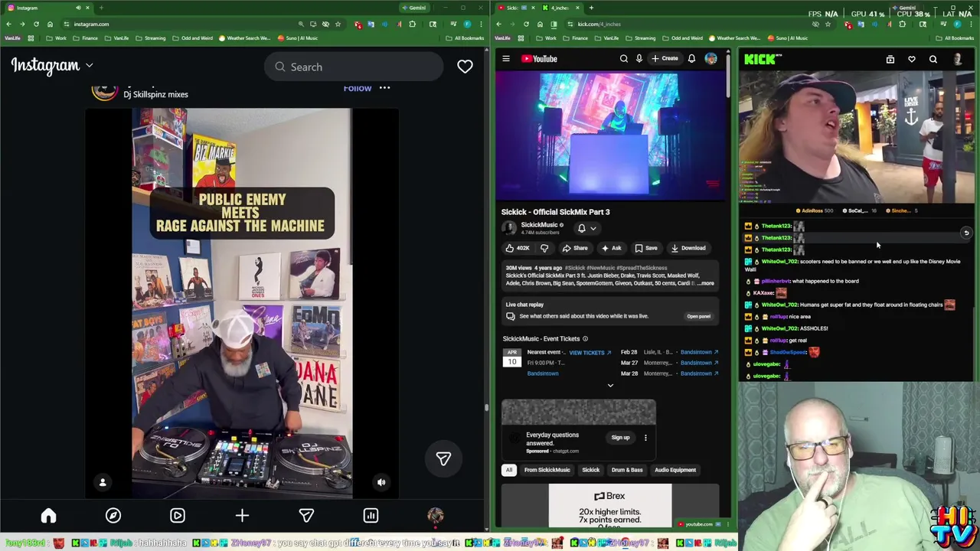Open the live chat replay panel
The image size is (980, 551).
698,316
